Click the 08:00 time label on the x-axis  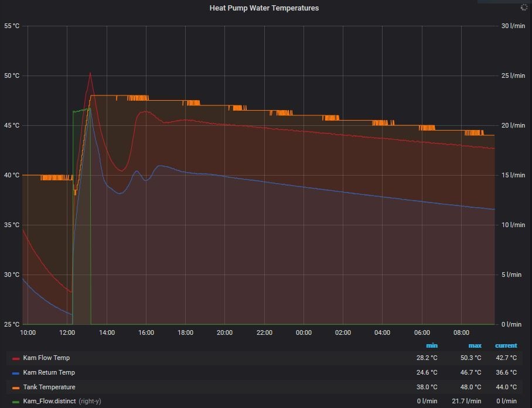click(462, 332)
